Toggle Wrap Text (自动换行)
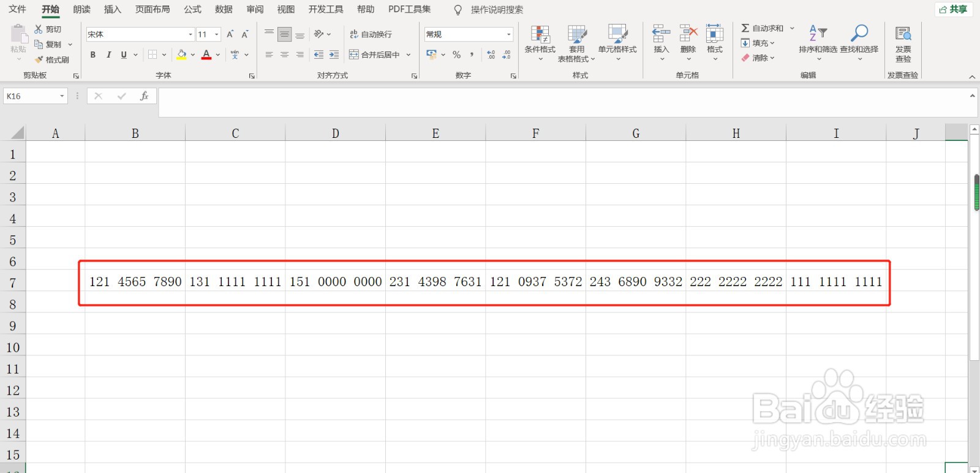The image size is (980, 473). click(371, 34)
